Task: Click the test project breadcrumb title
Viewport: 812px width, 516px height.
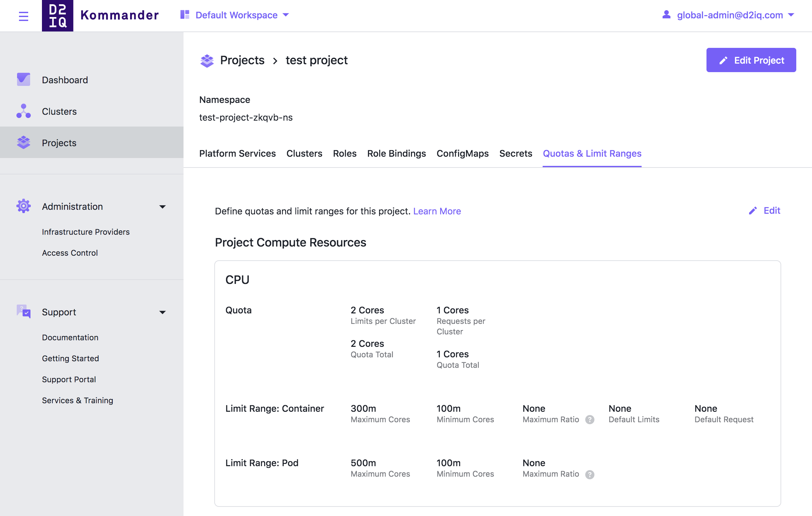Action: [316, 60]
